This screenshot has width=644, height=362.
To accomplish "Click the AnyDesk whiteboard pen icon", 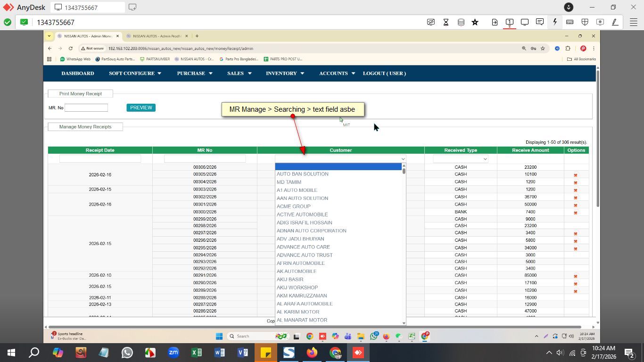I will pos(615,22).
